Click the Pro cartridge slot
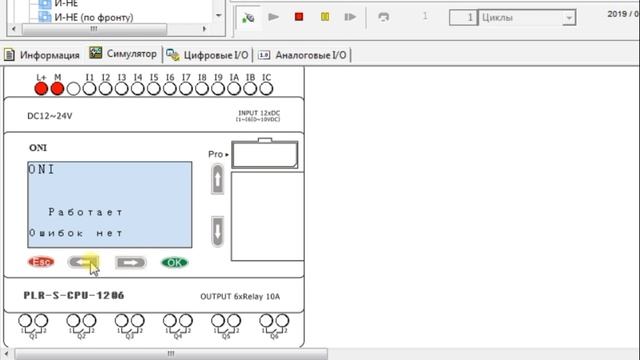Screen dimensions: 640x360 265,155
